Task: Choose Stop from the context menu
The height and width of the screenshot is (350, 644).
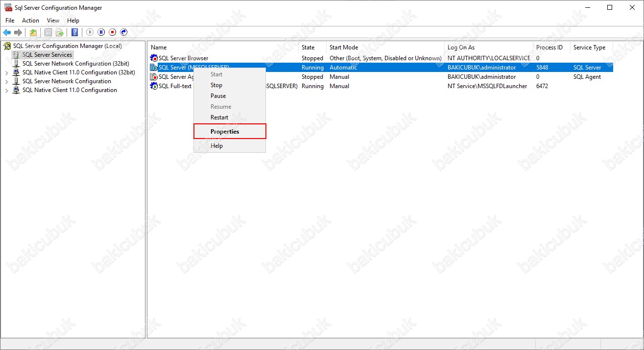Action: [x=216, y=85]
